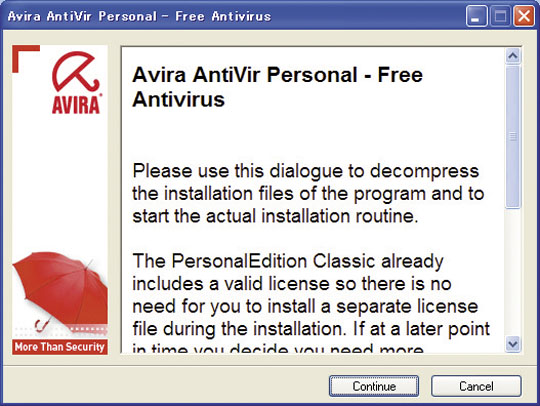540x406 pixels.
Task: Click the Avira umbrella logo symbol
Action: pos(75,72)
